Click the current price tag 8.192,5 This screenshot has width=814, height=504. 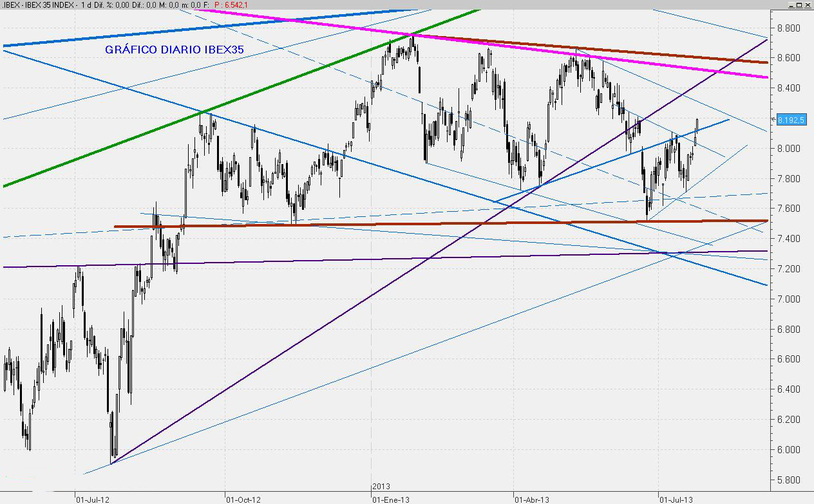pos(791,120)
